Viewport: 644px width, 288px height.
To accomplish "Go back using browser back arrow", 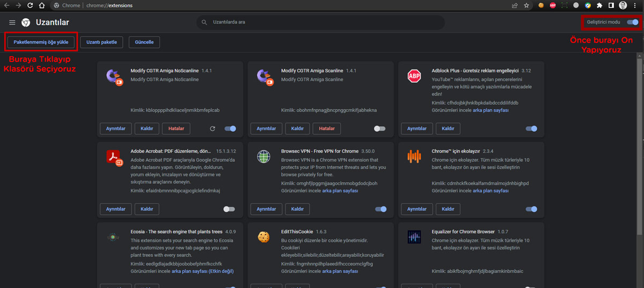I will pos(6,5).
